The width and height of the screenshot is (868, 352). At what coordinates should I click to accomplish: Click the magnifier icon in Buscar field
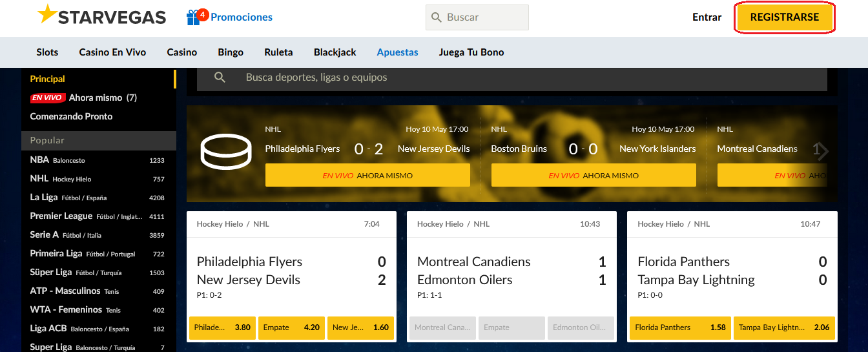coord(437,17)
